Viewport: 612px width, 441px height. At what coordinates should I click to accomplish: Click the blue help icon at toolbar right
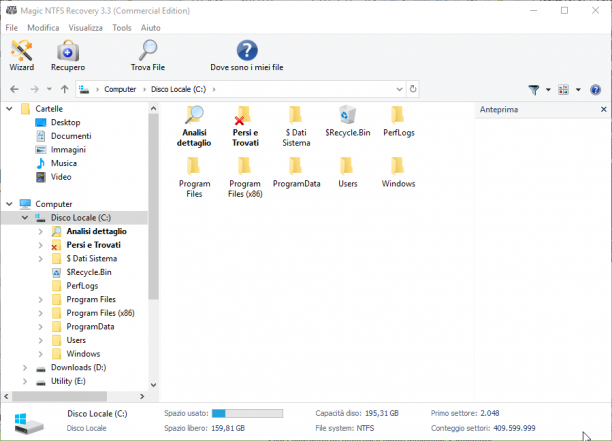pyautogui.click(x=595, y=90)
